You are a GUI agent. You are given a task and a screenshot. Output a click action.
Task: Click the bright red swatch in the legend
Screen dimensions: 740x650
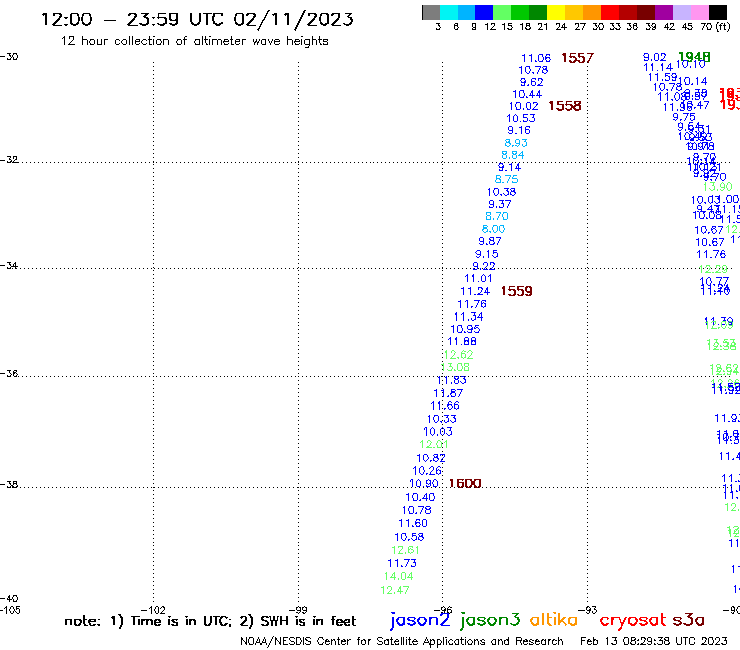tap(610, 13)
